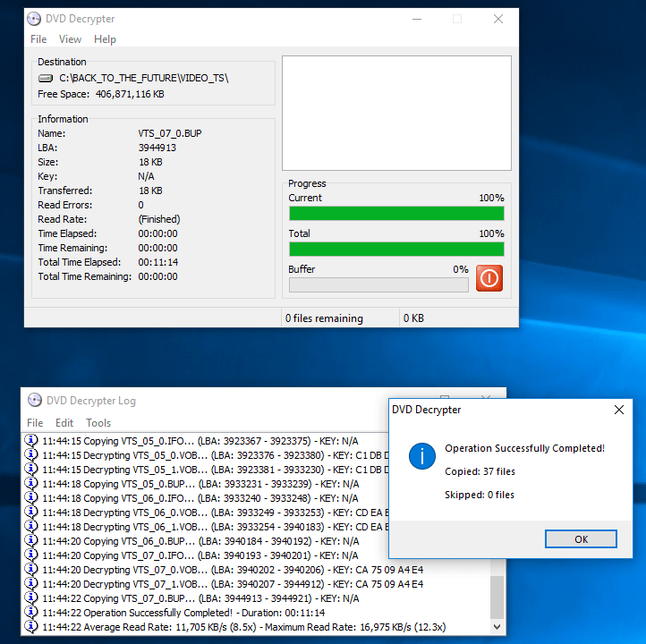Click info icon beside VTS_06_1.VOB log entry
Image resolution: width=646 pixels, height=644 pixels.
tap(31, 527)
